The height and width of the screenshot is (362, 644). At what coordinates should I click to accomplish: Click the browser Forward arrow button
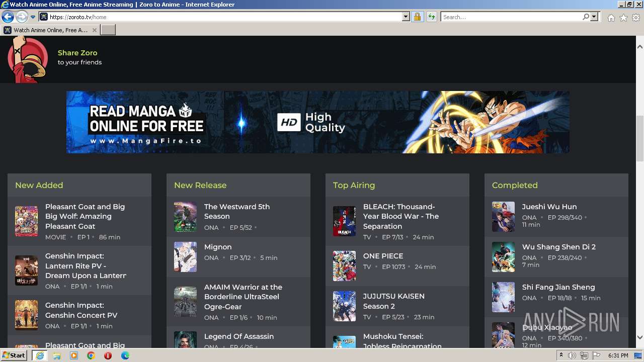click(x=22, y=17)
